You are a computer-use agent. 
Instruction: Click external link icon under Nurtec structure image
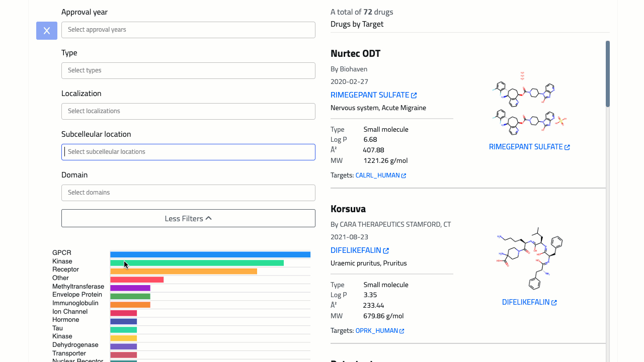pyautogui.click(x=568, y=146)
